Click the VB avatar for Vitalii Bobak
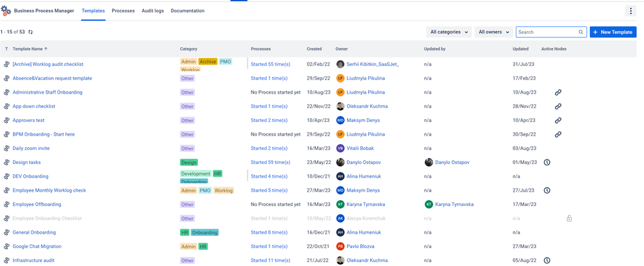This screenshot has width=644, height=266. 340,148
